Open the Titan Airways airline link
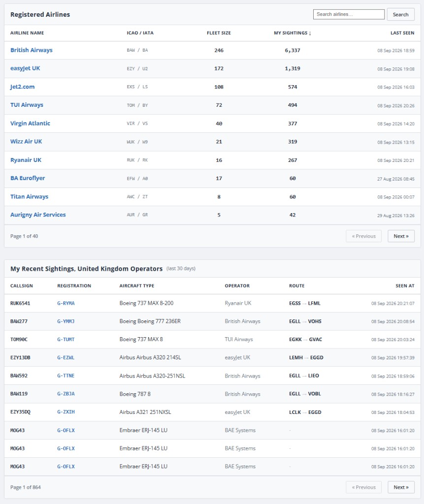 (29, 197)
